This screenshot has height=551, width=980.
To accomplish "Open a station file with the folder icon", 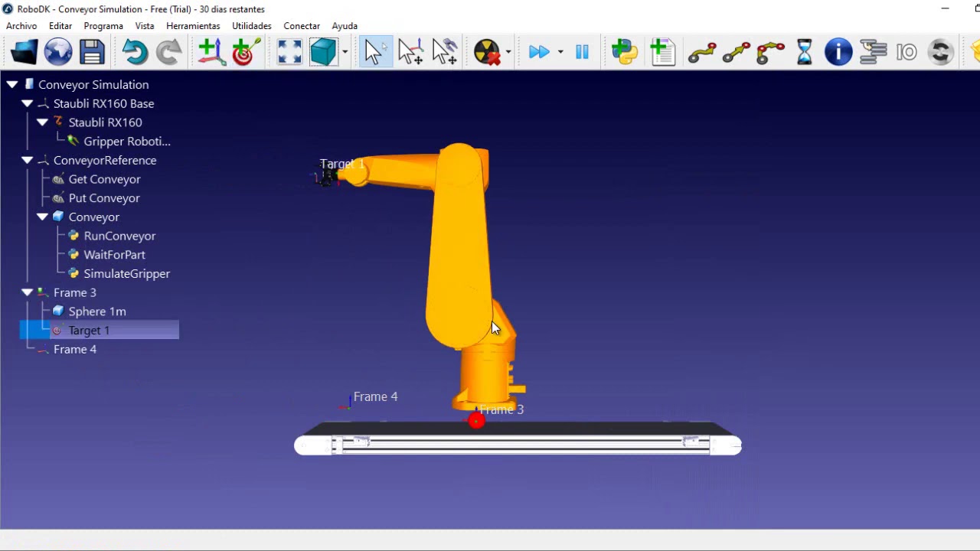I will [24, 52].
